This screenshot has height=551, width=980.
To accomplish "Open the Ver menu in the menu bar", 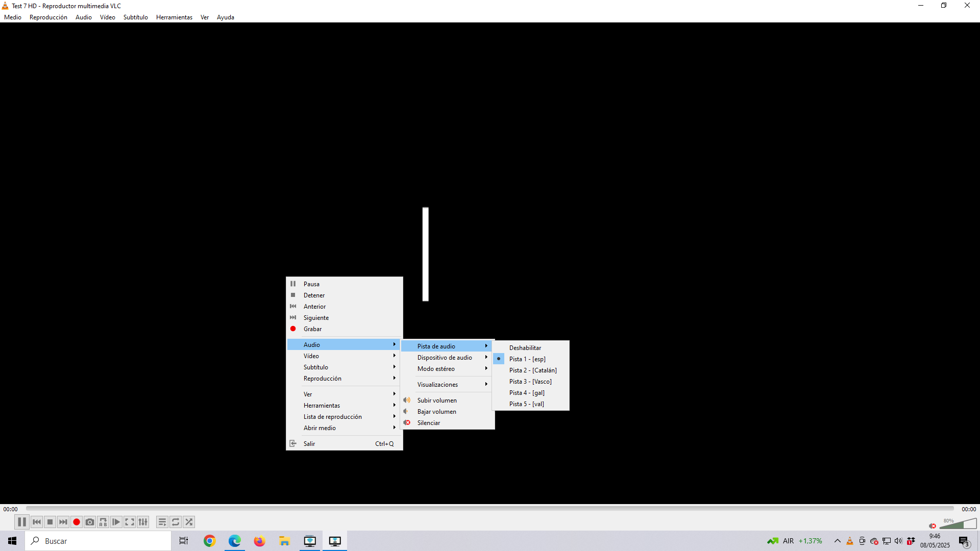I will (x=205, y=17).
